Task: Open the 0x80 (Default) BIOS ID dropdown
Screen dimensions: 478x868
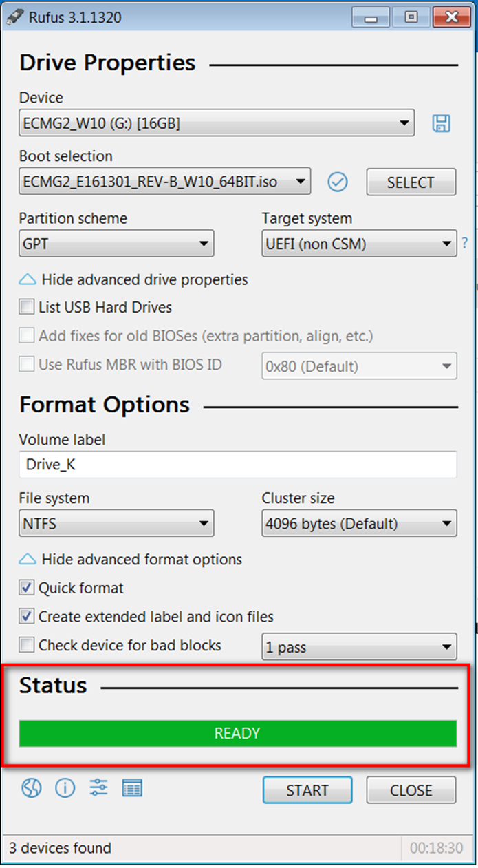Action: 359,366
